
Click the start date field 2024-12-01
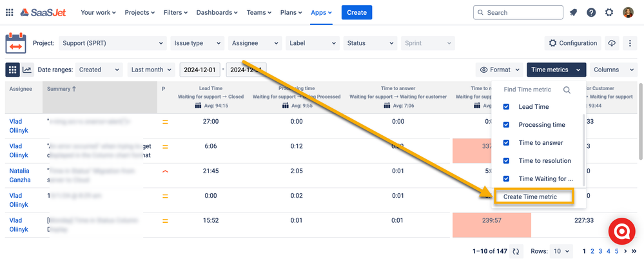200,70
